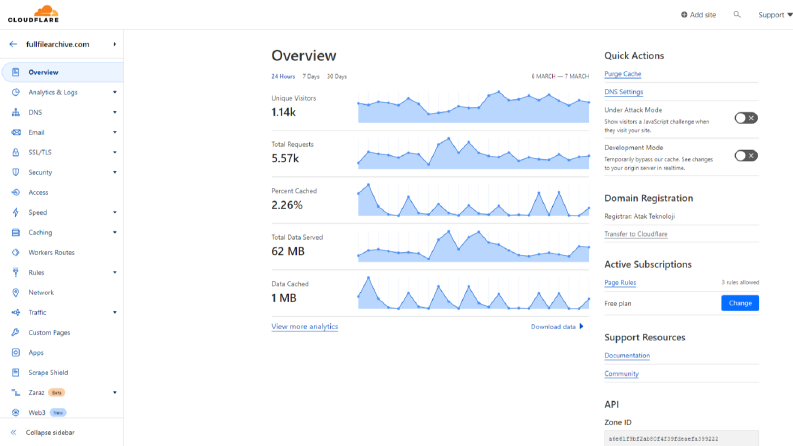Click View more analytics link
The width and height of the screenshot is (793, 446).
(304, 327)
